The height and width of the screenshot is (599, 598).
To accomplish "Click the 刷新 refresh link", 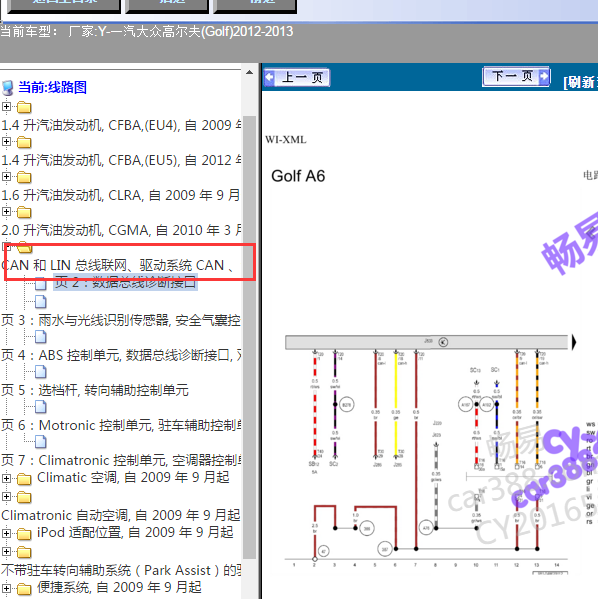I will click(581, 82).
